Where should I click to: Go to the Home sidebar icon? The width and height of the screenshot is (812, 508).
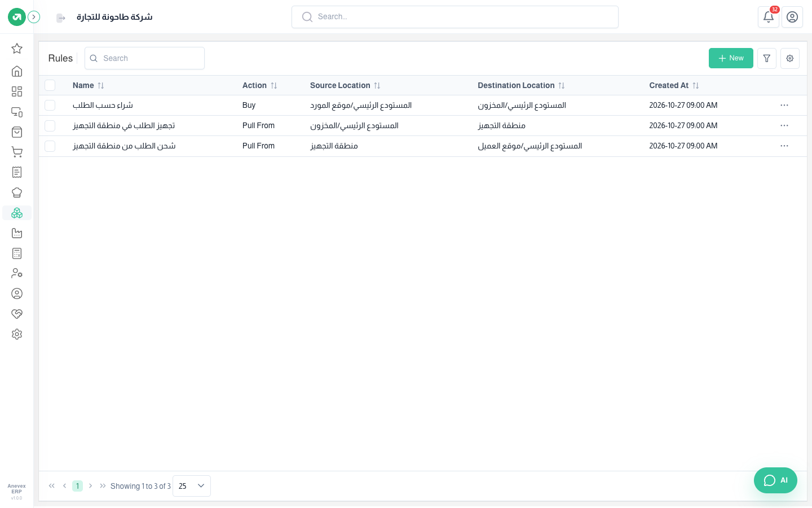coord(17,71)
